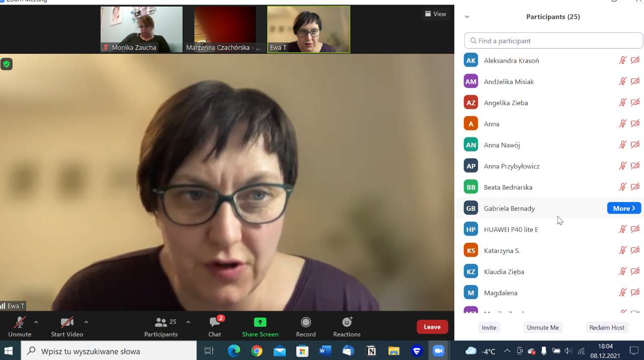
Task: Start recording with the Record icon
Action: (306, 322)
